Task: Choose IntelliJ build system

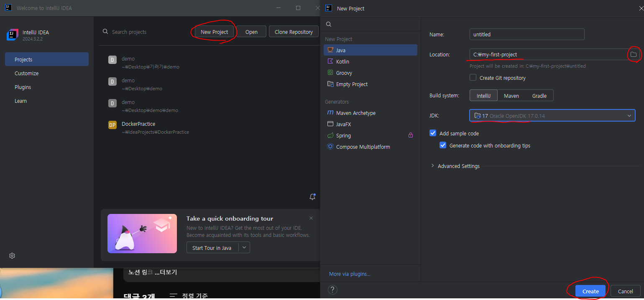Action: pos(483,96)
